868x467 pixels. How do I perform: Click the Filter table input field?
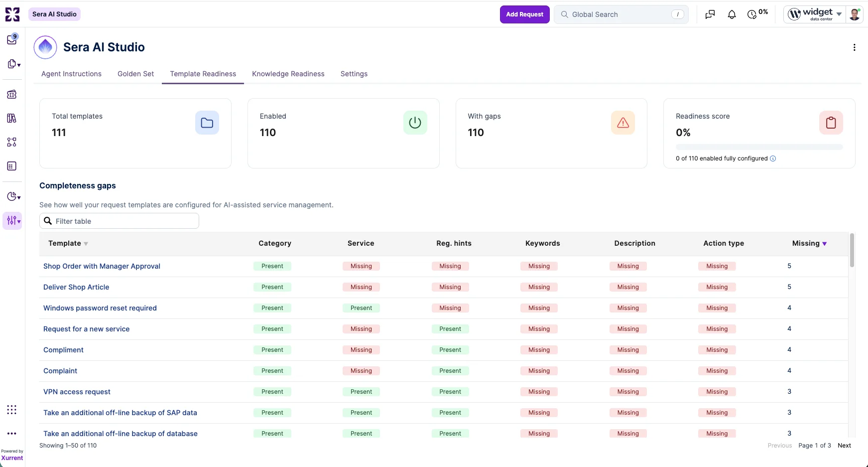coord(119,221)
